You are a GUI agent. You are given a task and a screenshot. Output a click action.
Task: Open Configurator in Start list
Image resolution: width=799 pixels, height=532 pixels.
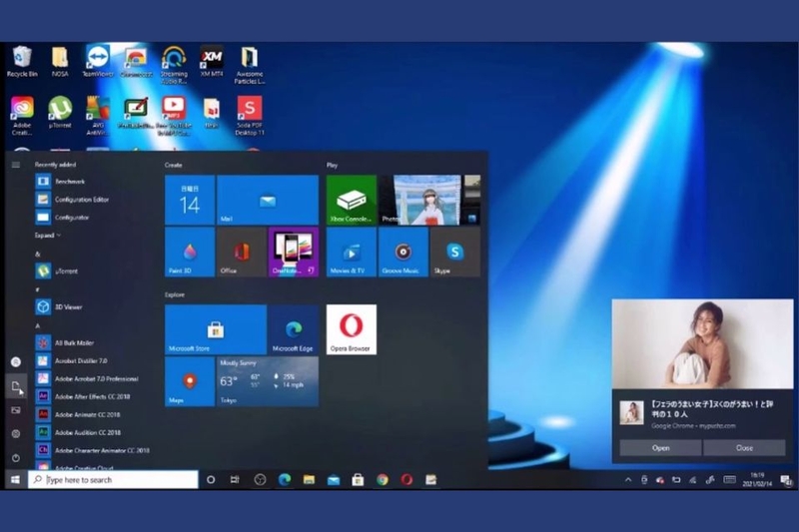[x=92, y=218]
